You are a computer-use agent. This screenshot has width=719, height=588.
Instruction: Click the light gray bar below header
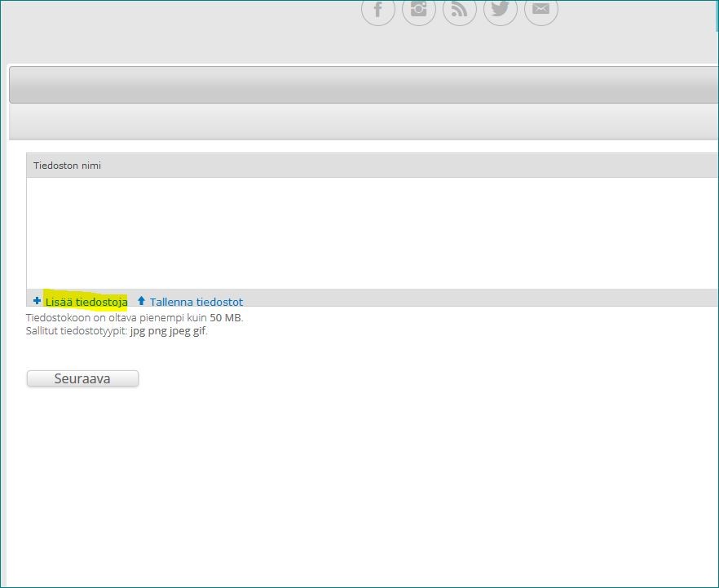click(363, 122)
